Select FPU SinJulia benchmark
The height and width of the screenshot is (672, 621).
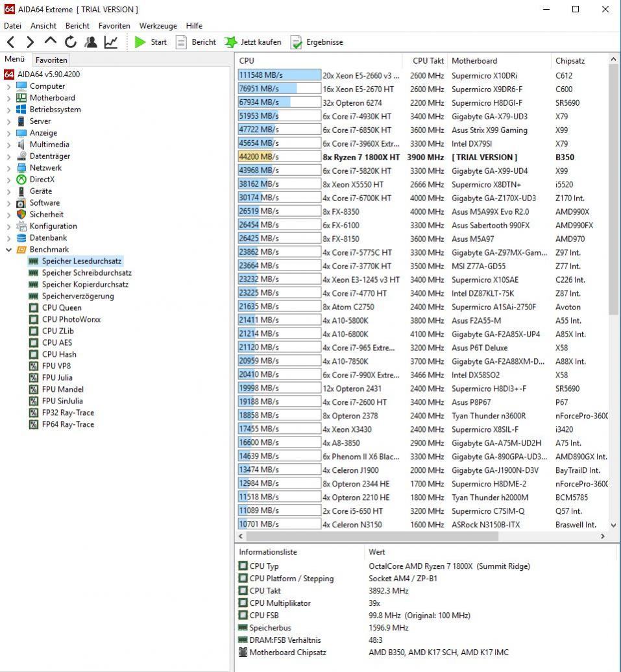click(x=62, y=401)
